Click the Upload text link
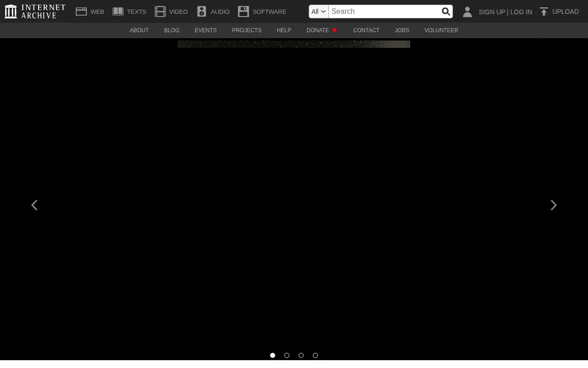Image resolution: width=588 pixels, height=368 pixels. tap(565, 11)
